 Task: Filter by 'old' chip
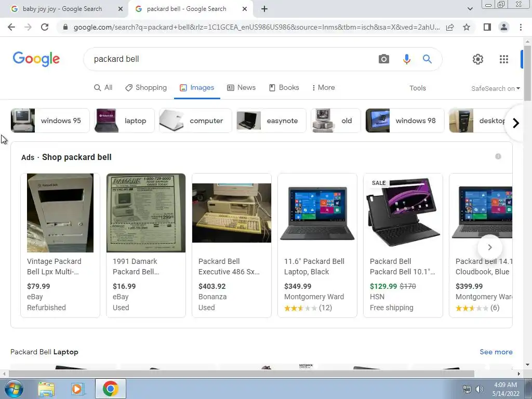336,121
